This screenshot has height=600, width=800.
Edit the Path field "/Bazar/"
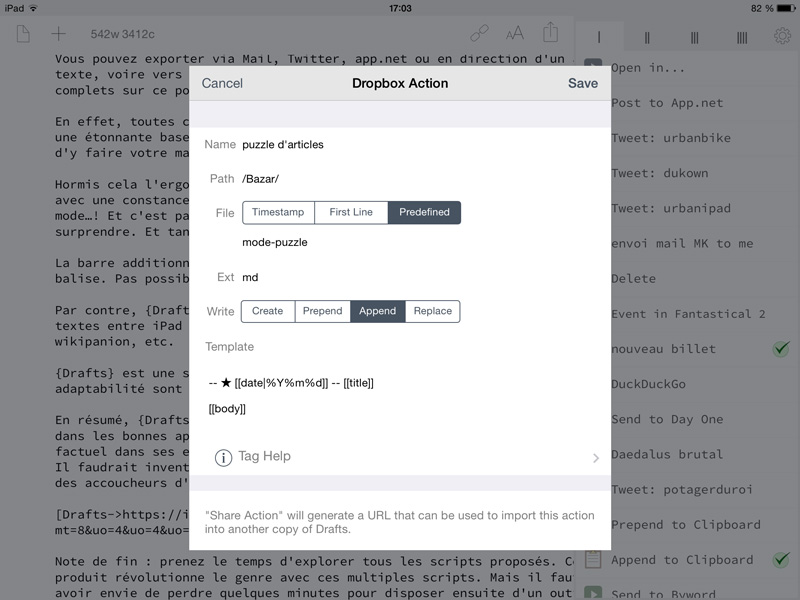click(260, 179)
